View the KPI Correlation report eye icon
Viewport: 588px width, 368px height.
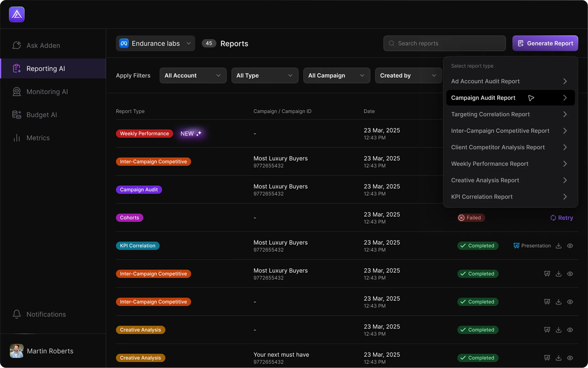coord(570,246)
